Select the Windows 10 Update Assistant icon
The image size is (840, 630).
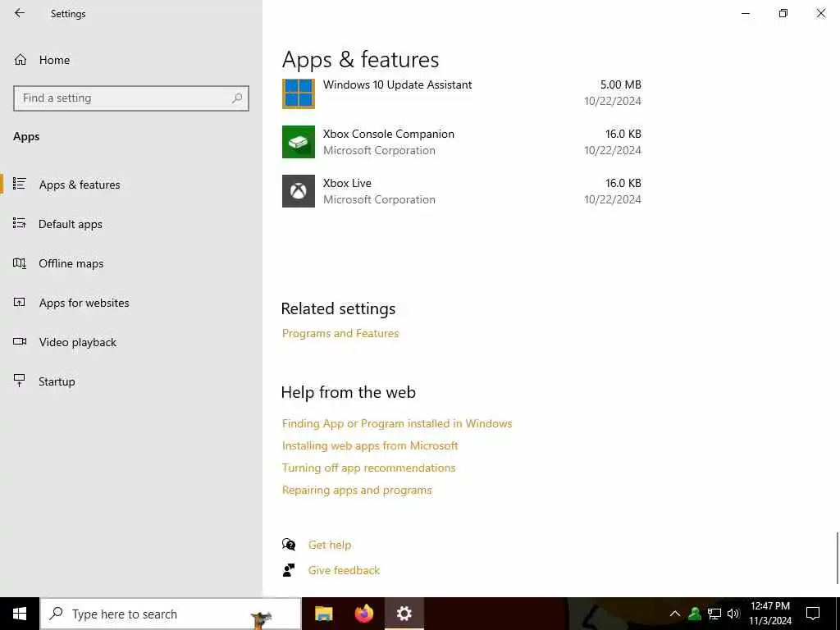(299, 94)
